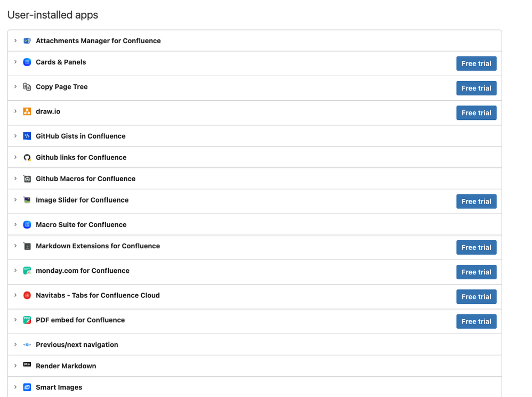The height and width of the screenshot is (397, 532).
Task: Select the Cards & Panels app icon
Action: pyautogui.click(x=27, y=62)
